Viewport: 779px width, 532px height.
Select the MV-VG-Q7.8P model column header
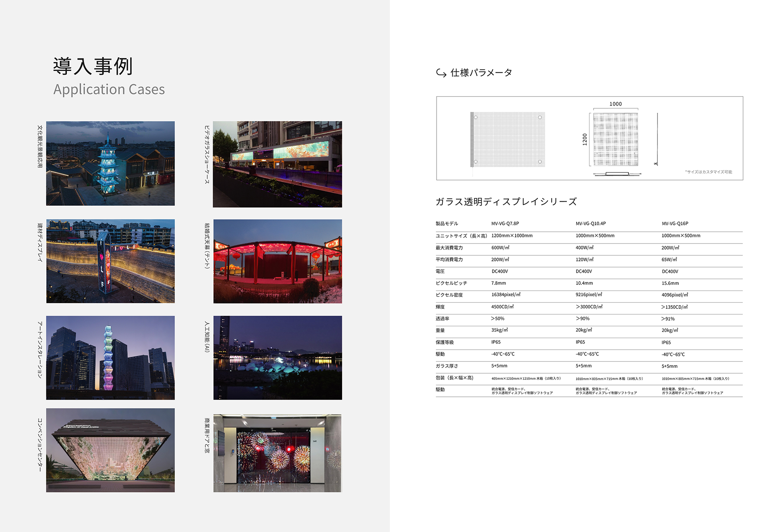point(505,224)
